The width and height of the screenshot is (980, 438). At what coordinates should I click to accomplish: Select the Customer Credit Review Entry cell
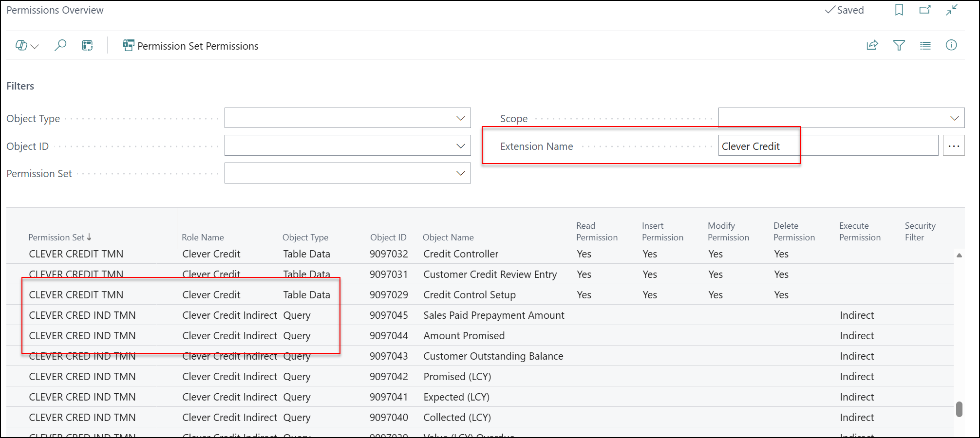click(490, 274)
